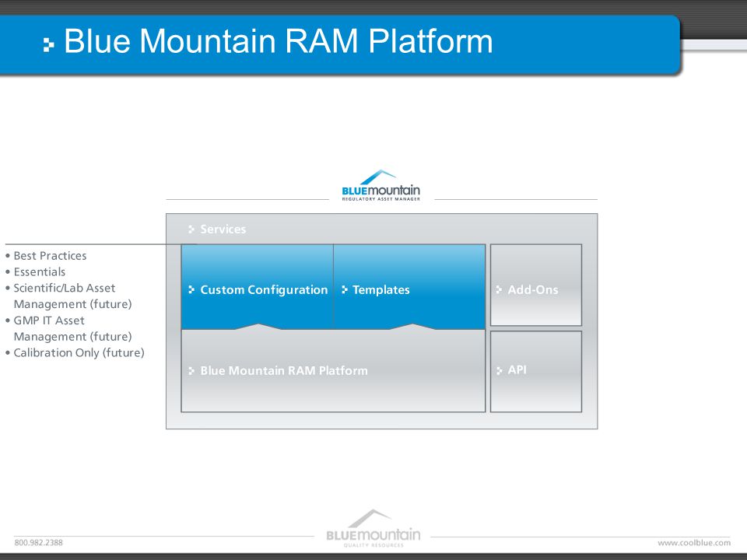Click the Blue Mountain RAM Platform slide title

coord(279,41)
